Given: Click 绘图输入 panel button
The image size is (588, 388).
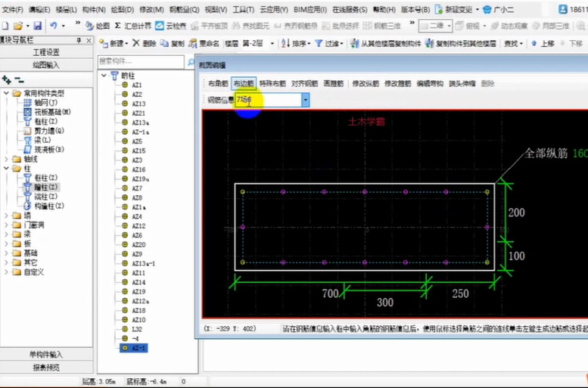Looking at the screenshot, I should coord(46,65).
